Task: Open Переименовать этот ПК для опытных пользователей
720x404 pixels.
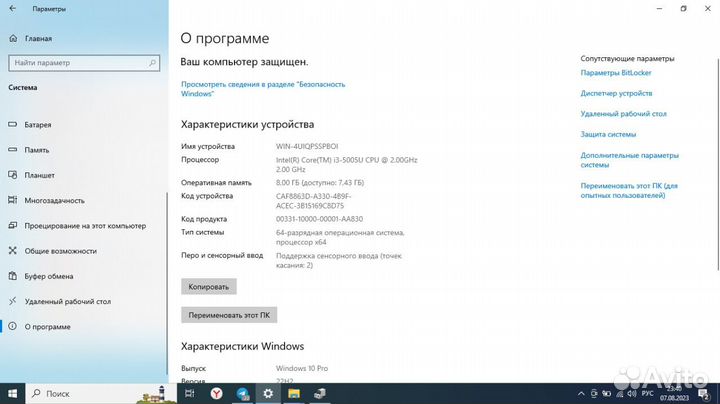Action: [x=629, y=191]
